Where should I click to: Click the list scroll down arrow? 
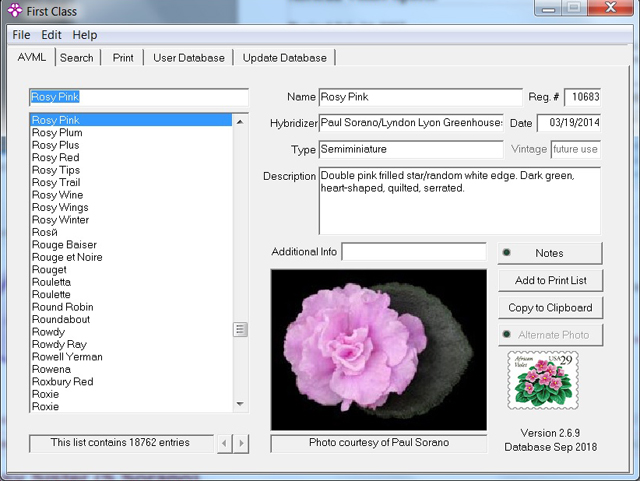[240, 404]
